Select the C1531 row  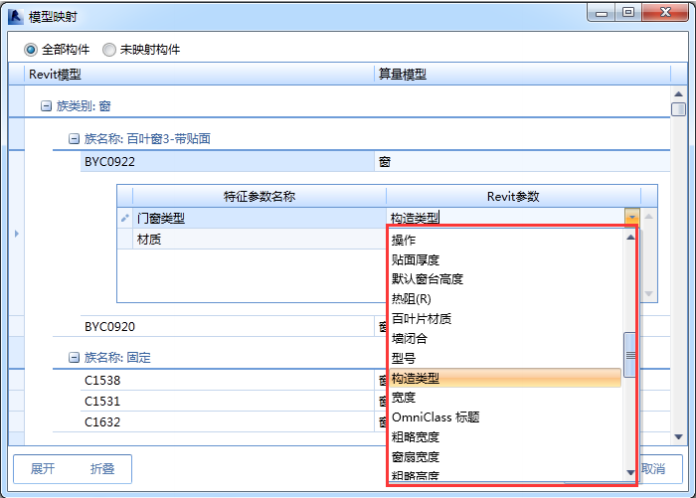point(227,401)
